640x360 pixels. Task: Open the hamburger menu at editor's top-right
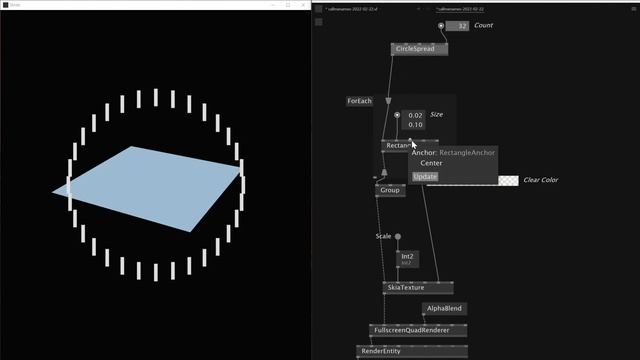click(x=634, y=9)
